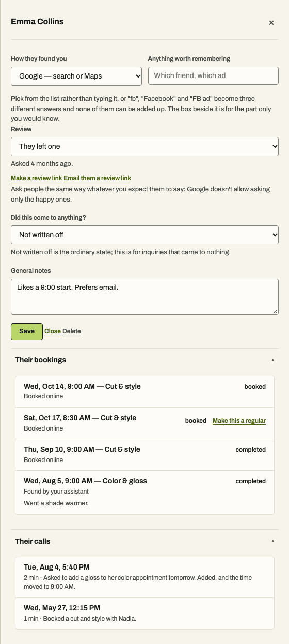Click the 'Tue, Aug 4, 5:40 PM' call entry

[145, 577]
